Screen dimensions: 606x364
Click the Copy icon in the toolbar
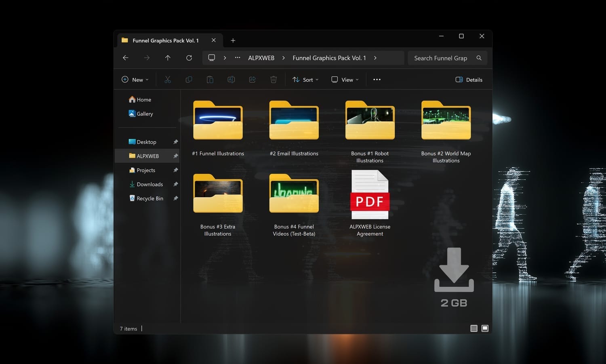click(189, 79)
